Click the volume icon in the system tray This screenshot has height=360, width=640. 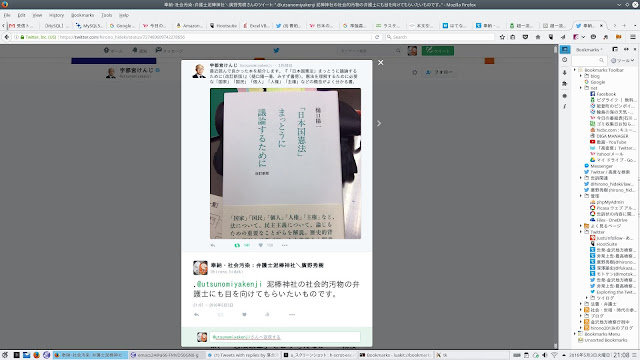(544, 355)
